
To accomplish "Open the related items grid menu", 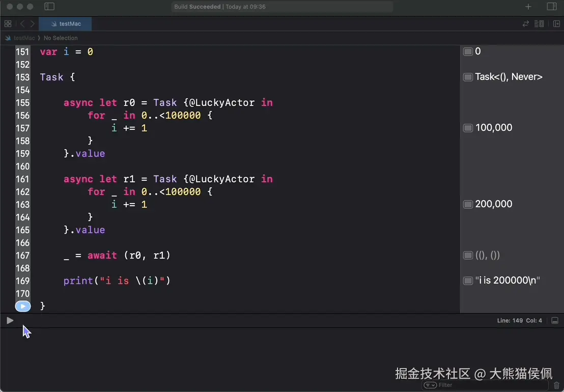I will click(x=8, y=24).
